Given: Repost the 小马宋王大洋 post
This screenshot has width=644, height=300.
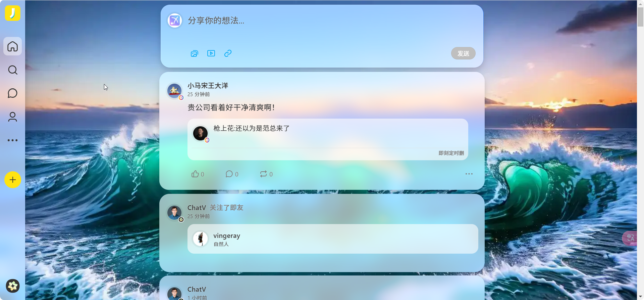Looking at the screenshot, I should point(266,174).
